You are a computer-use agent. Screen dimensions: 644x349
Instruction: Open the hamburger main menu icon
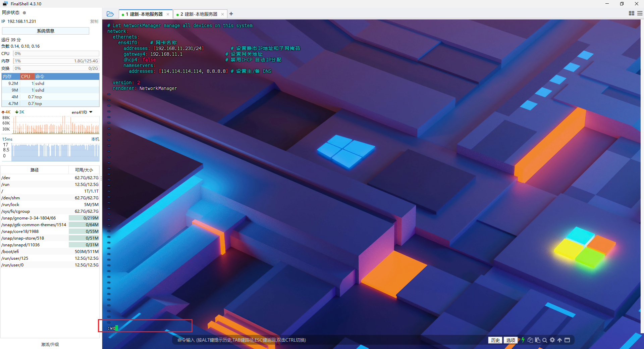coord(640,13)
